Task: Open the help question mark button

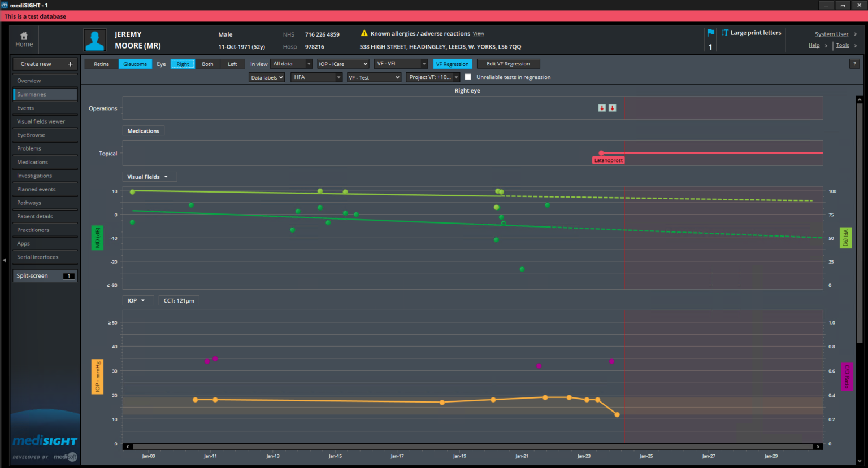Action: click(854, 64)
